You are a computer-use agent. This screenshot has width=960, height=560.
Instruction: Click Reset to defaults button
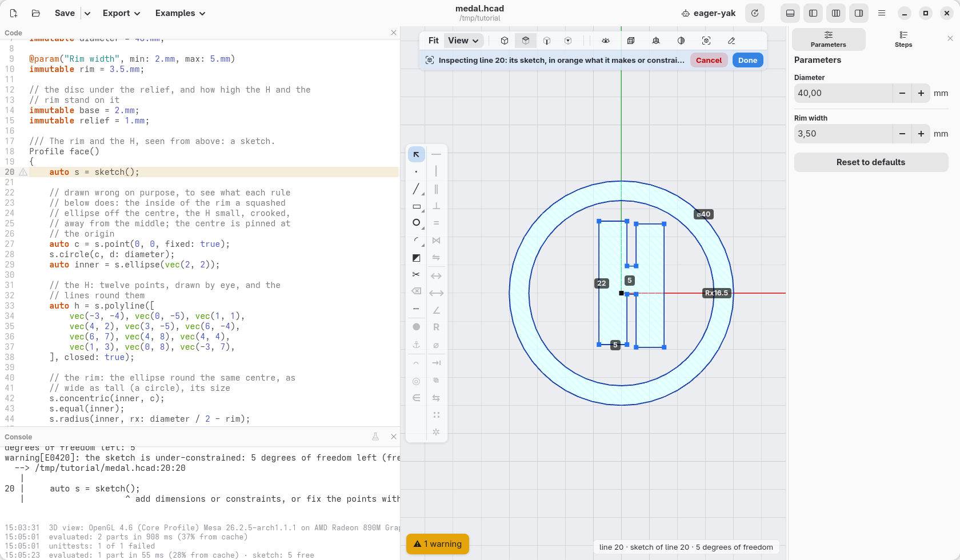(871, 162)
